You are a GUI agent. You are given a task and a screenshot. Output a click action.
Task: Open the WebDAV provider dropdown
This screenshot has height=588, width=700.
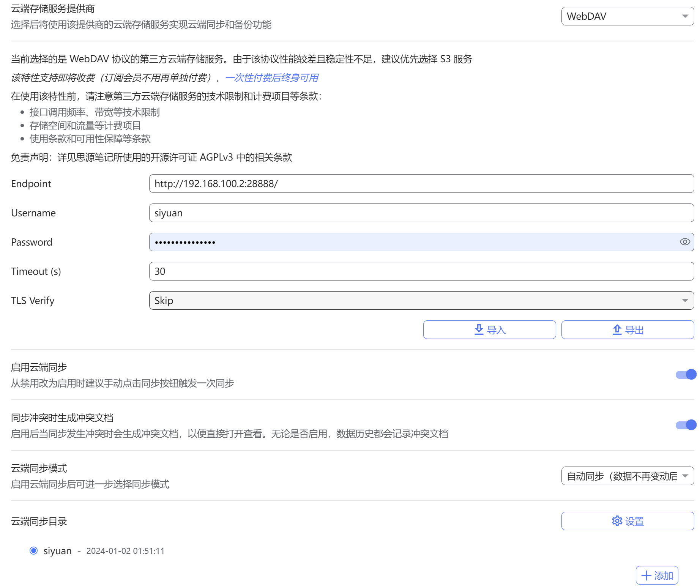pyautogui.click(x=627, y=16)
